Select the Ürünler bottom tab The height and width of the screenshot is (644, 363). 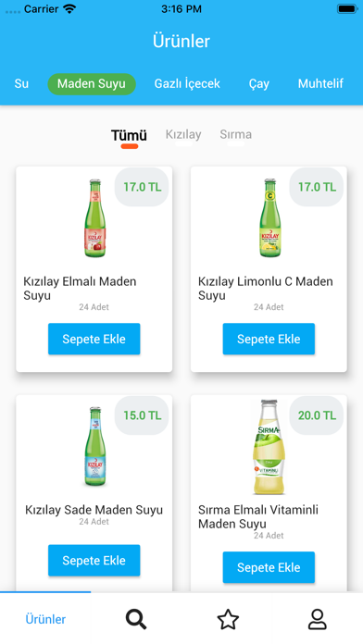pyautogui.click(x=45, y=619)
